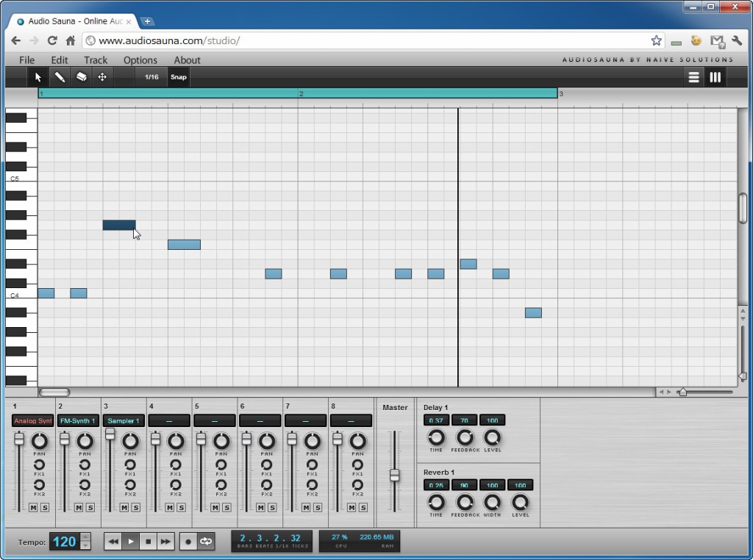Solo channel 6
Viewport: 753px width, 560px height.
tap(272, 507)
